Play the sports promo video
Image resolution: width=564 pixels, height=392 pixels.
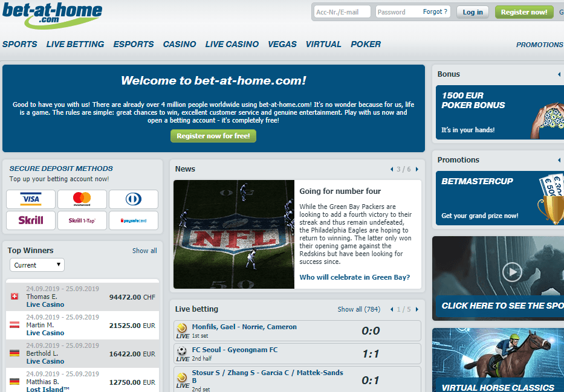[x=512, y=272]
